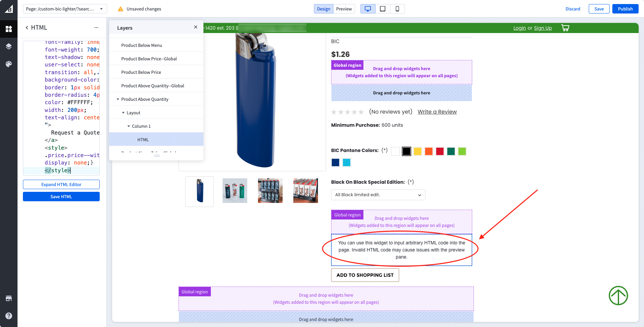Switch to desktop viewport preview
644x327 pixels.
pos(368,9)
